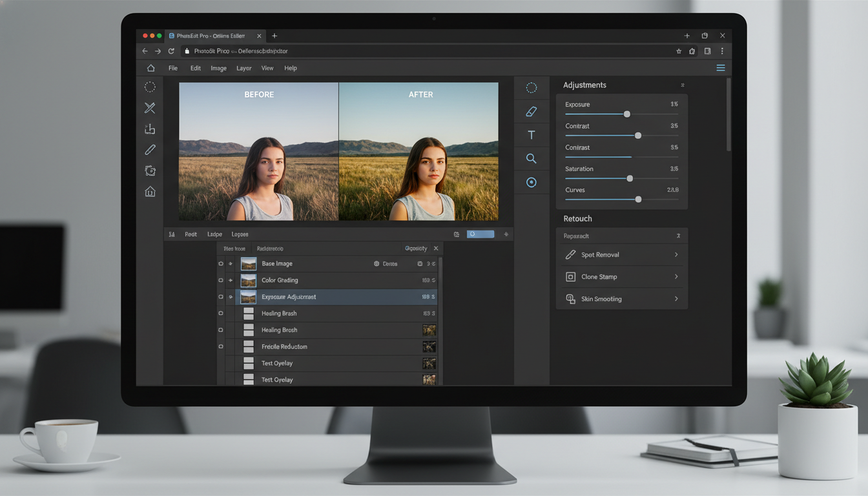Select the Type tool (T)
This screenshot has width=868, height=496.
pyautogui.click(x=532, y=134)
